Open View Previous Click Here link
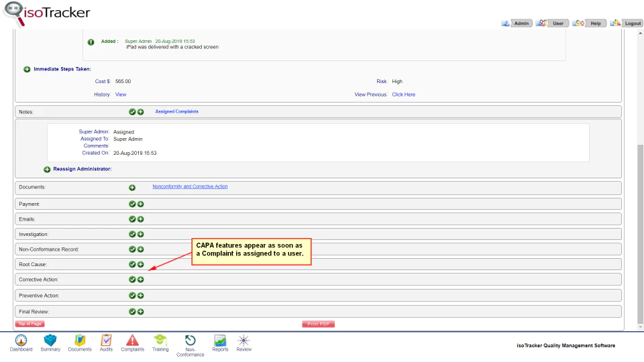Screen dimensions: 644x362 click(403, 95)
